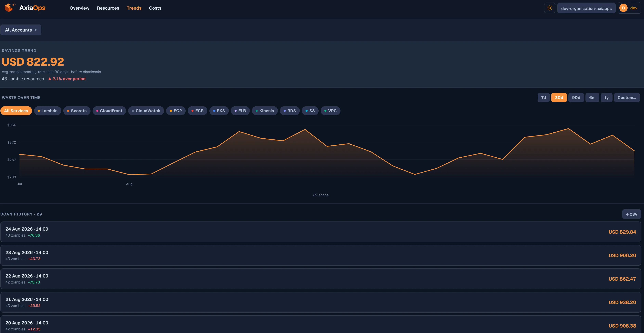Open the 21 Aug 2026 scan row
The height and width of the screenshot is (333, 644).
pos(321,302)
